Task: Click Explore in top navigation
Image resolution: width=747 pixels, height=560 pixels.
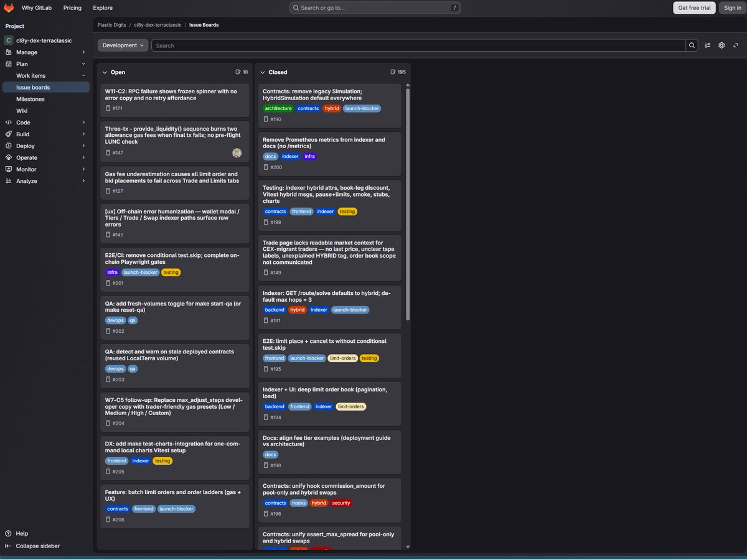Action: 103,7
